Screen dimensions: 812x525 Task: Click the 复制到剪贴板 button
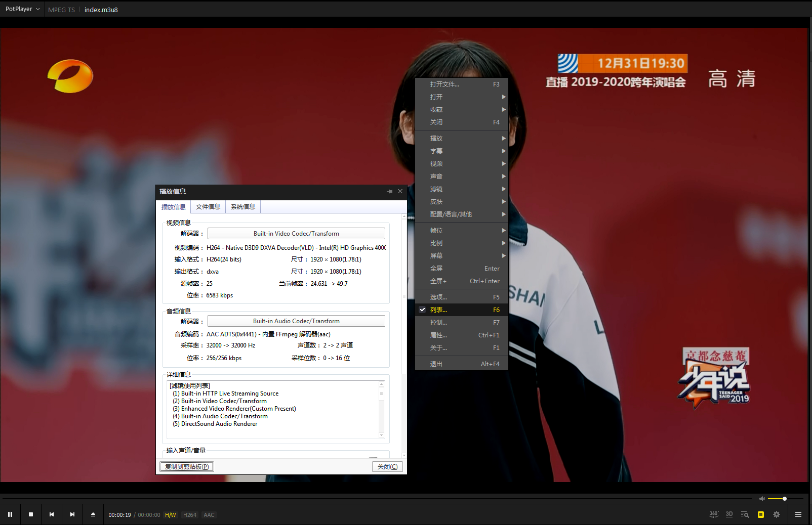coord(187,467)
